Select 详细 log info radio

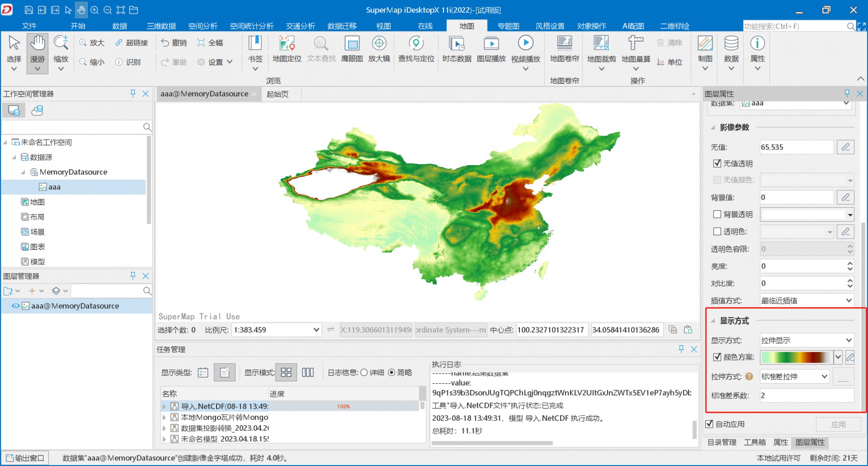click(364, 372)
